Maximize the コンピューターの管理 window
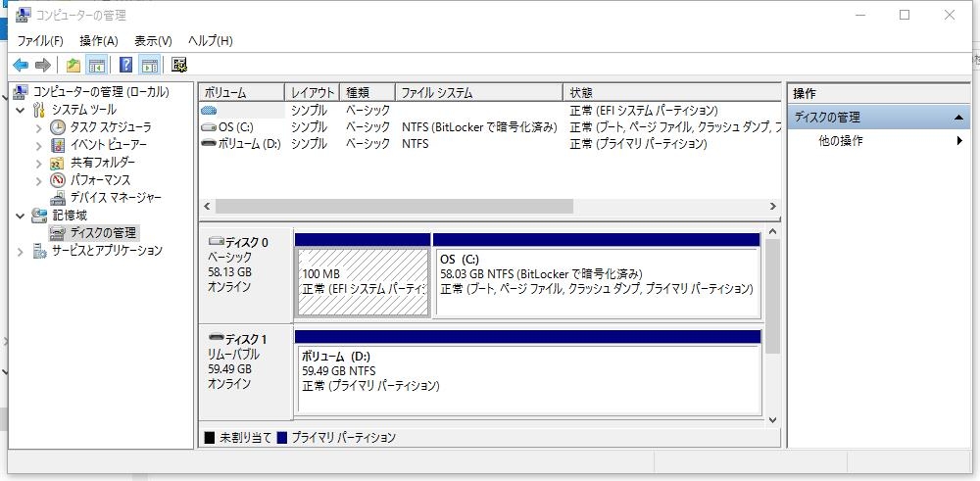 905,15
